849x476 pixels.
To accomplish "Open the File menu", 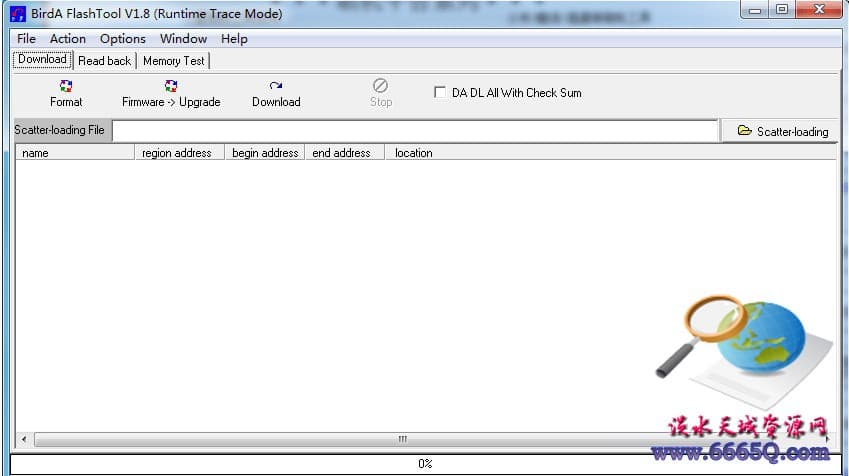I will click(x=26, y=39).
